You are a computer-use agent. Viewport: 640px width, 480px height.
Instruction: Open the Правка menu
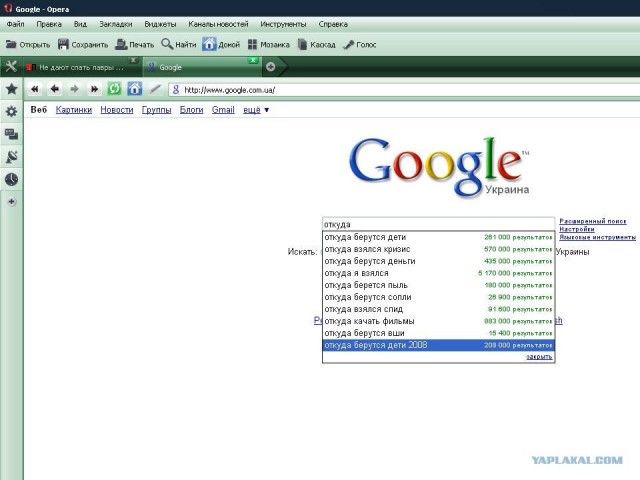click(49, 24)
